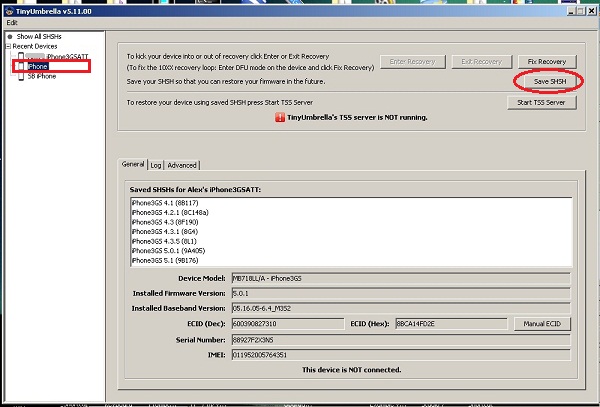Select the iPhone3GSATT device entry
Image resolution: width=600 pixels, height=407 pixels.
(x=57, y=57)
